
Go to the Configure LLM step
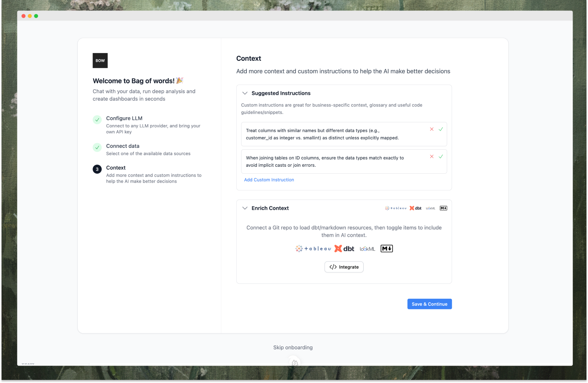click(x=124, y=118)
